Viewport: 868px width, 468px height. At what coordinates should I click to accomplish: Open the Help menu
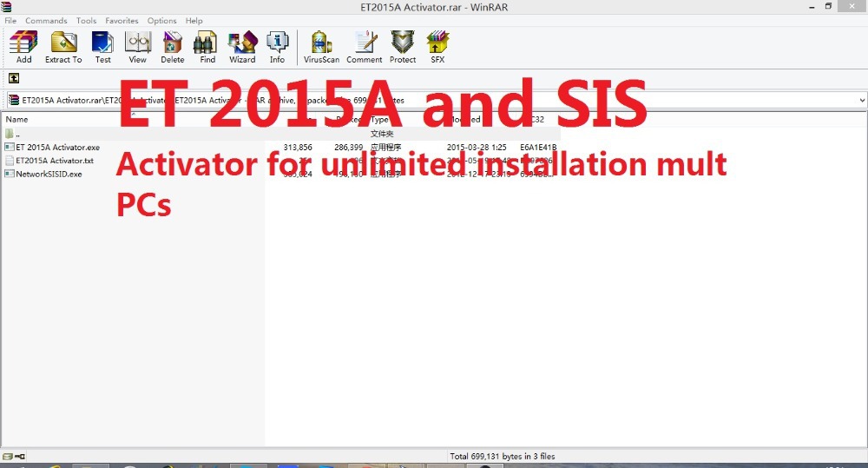194,21
